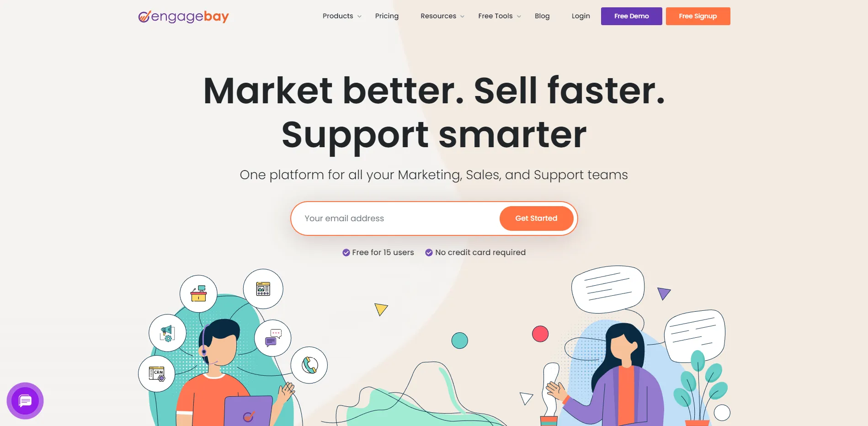Viewport: 868px width, 426px height.
Task: Click the CRM circle icon
Action: (157, 373)
